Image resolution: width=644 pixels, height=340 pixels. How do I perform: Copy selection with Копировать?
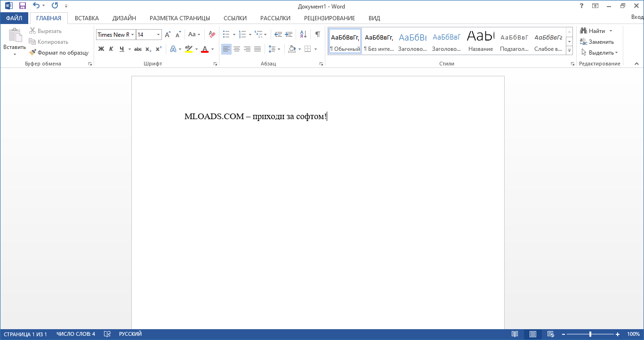pyautogui.click(x=48, y=42)
